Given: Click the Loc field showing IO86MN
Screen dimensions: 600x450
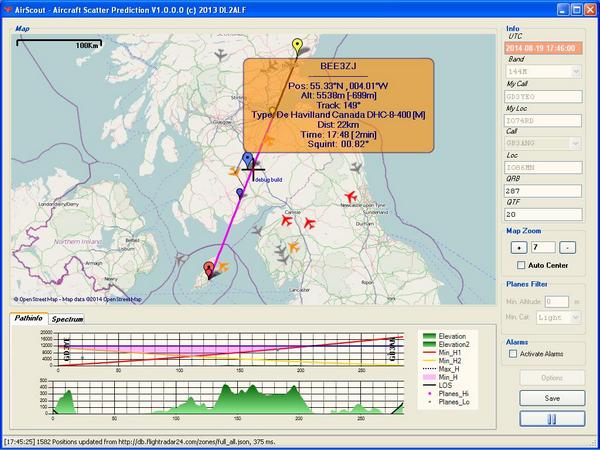Looking at the screenshot, I should click(x=543, y=167).
